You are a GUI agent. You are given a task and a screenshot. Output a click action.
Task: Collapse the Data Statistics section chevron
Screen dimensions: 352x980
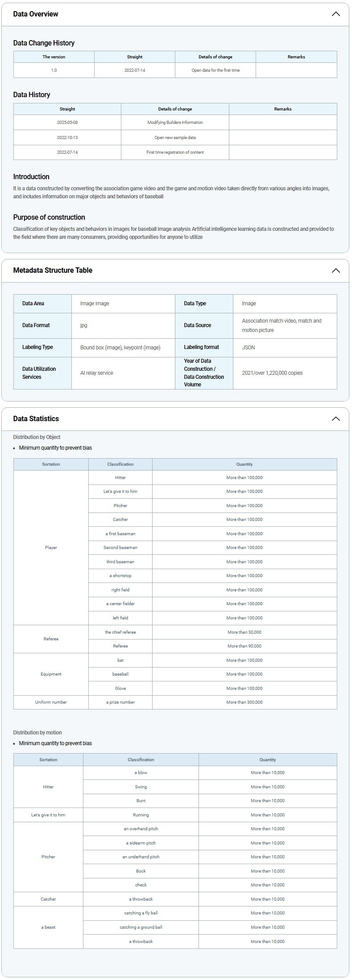(x=335, y=419)
